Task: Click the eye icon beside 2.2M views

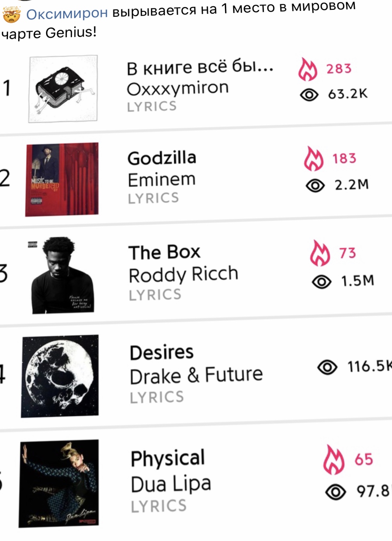Action: [x=315, y=185]
